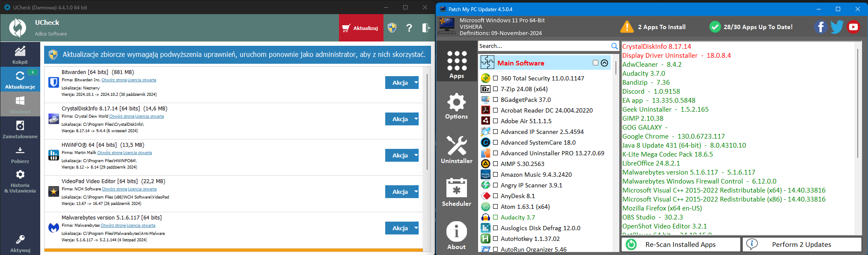
Task: Select the Adobe Air 51.1.1.5 checkbox
Action: [x=495, y=121]
